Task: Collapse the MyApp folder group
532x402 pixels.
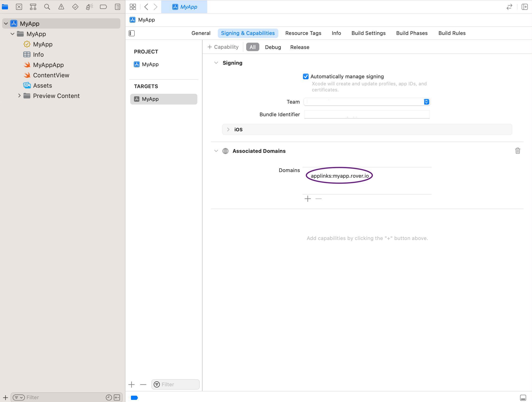Action: tap(12, 34)
